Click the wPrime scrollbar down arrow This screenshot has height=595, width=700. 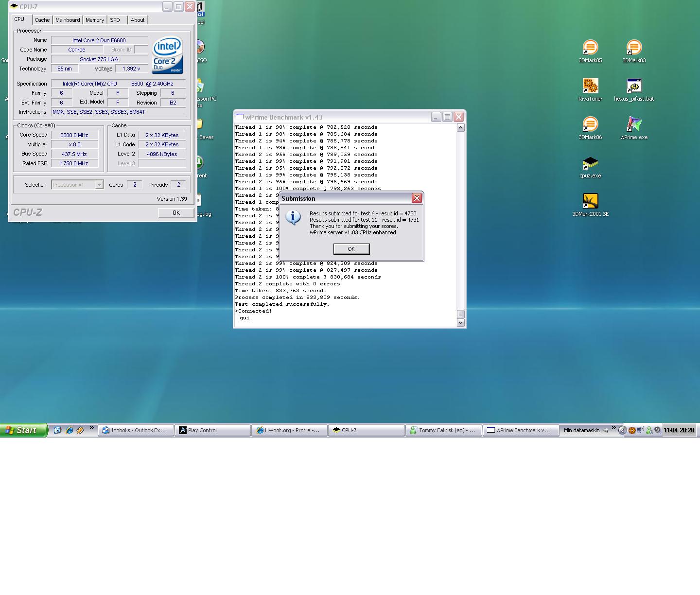461,322
